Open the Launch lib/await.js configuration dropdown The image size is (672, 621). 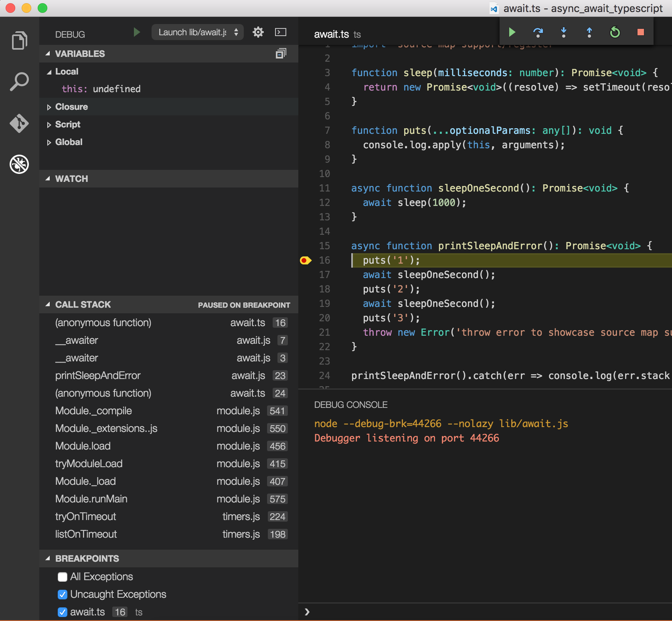point(196,32)
